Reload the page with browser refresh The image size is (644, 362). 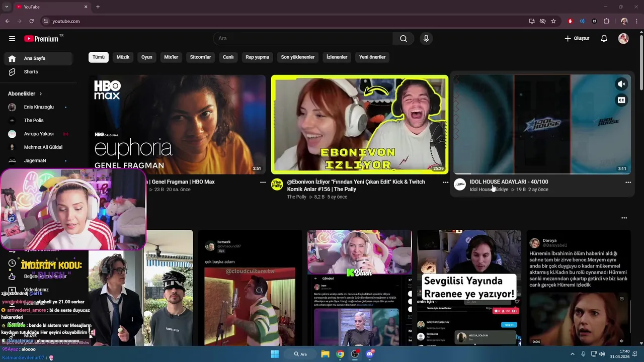pyautogui.click(x=31, y=21)
